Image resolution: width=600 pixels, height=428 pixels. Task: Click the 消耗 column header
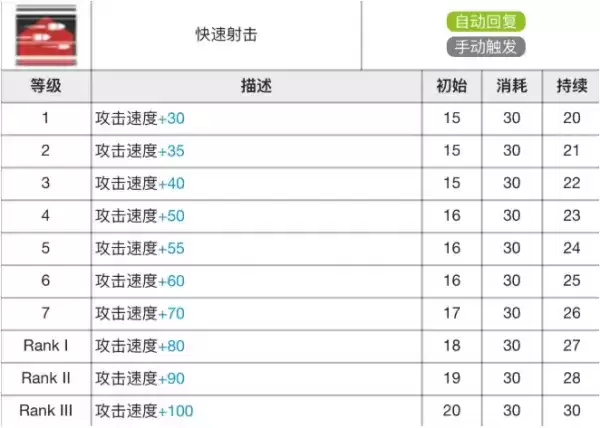tap(511, 86)
